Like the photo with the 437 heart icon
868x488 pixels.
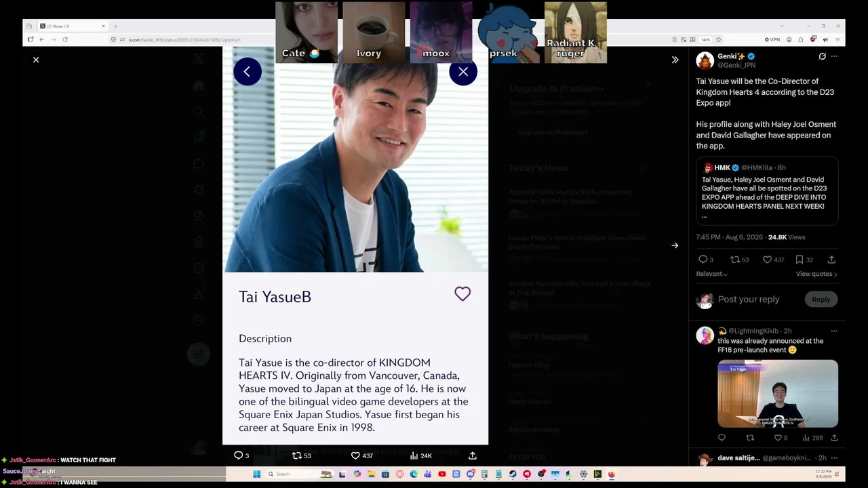[361, 455]
